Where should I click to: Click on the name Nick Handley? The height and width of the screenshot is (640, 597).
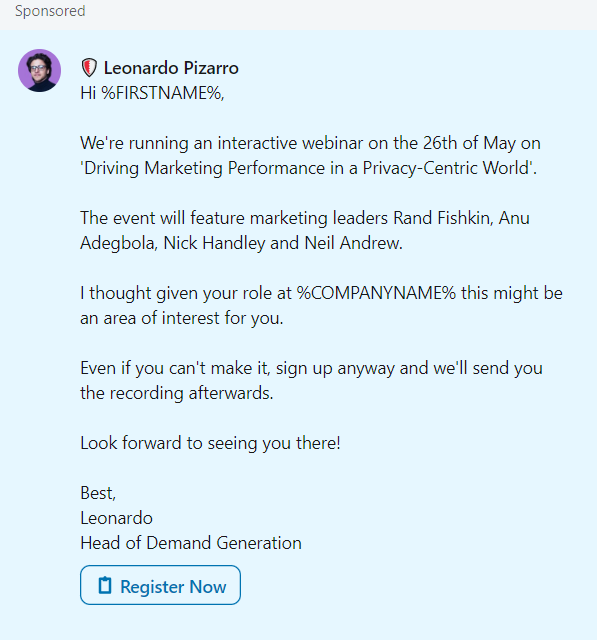tap(214, 243)
